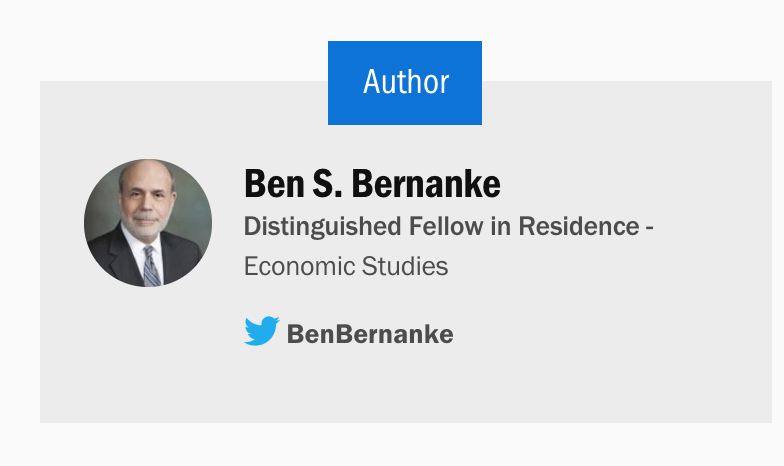Open the BenBernanke Twitter handle link
This screenshot has height=466, width=784.
[370, 334]
